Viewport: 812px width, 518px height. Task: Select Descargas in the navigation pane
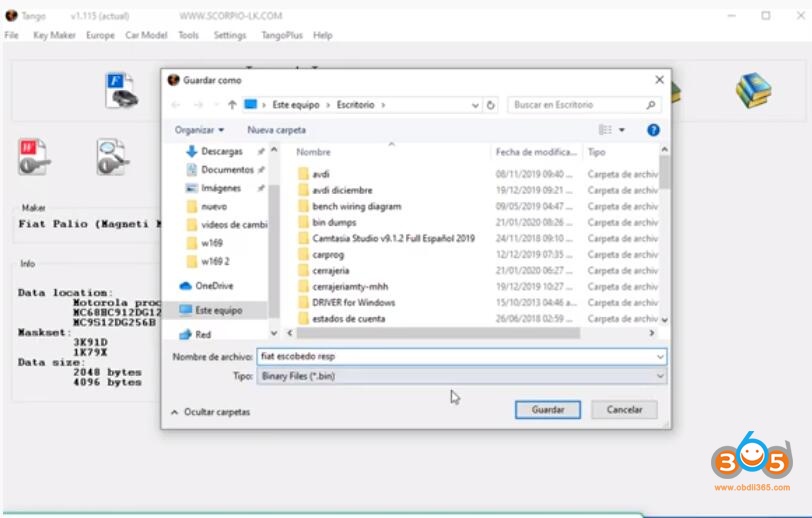(221, 151)
